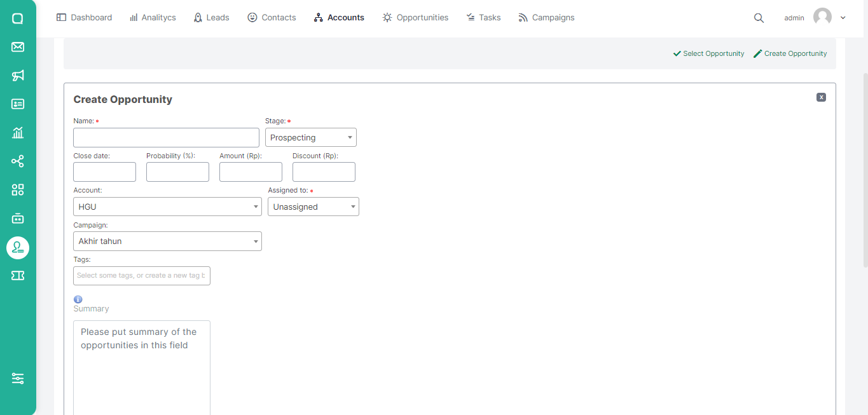Open the mail envelope sidebar icon
Viewport: 868px width, 415px height.
click(18, 47)
